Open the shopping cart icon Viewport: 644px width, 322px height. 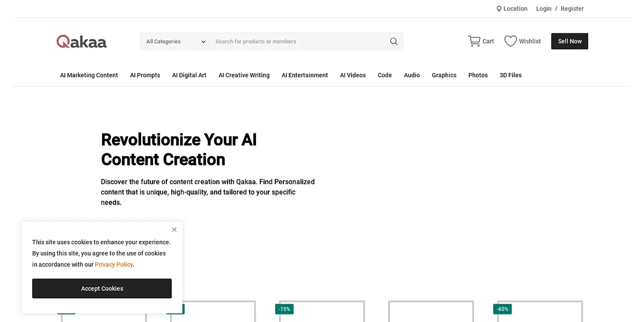click(474, 41)
